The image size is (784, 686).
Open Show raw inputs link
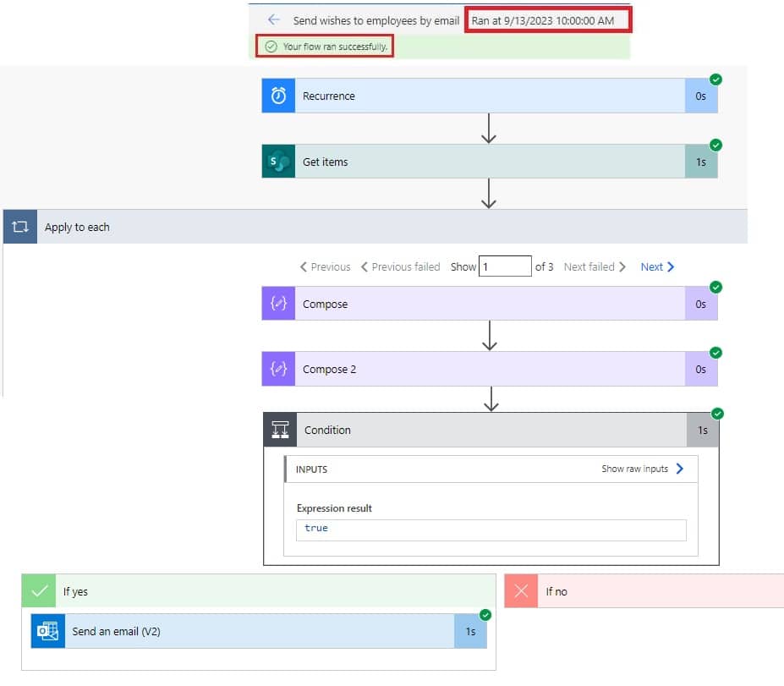[642, 469]
